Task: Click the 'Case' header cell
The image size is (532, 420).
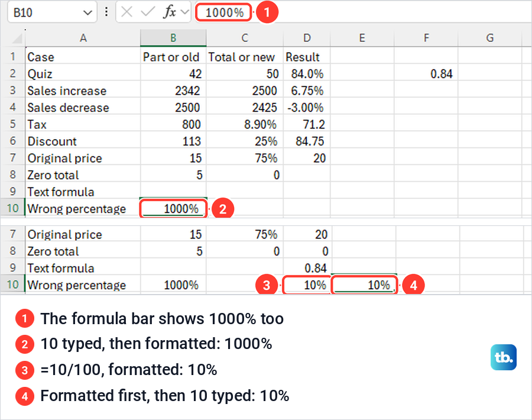Action: point(83,57)
